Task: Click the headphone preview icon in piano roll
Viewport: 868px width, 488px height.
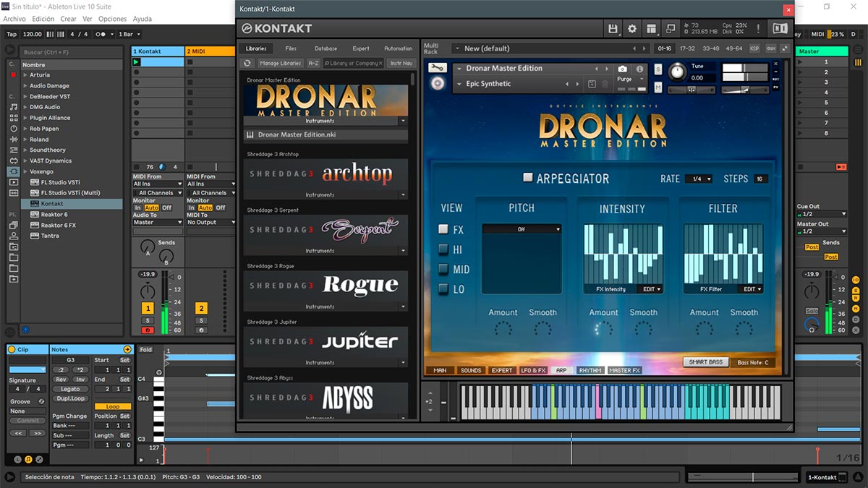Action: tap(159, 373)
